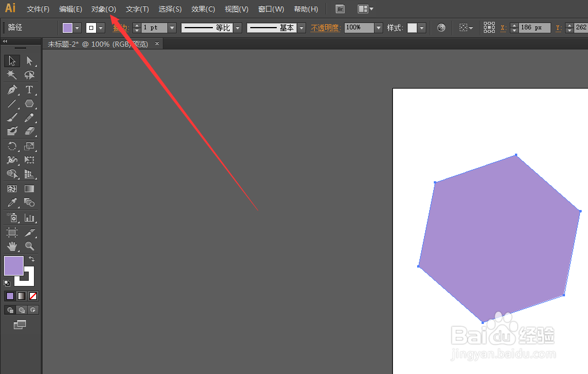Image resolution: width=588 pixels, height=374 pixels.
Task: Select the Slice tool
Action: point(29,232)
